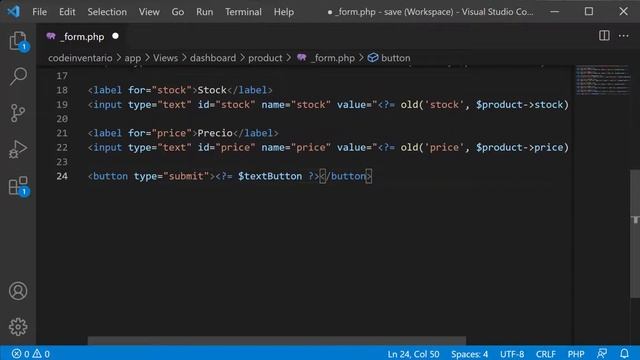Click Ln 24, Col 50 in status bar
640x360 pixels.
tap(413, 353)
